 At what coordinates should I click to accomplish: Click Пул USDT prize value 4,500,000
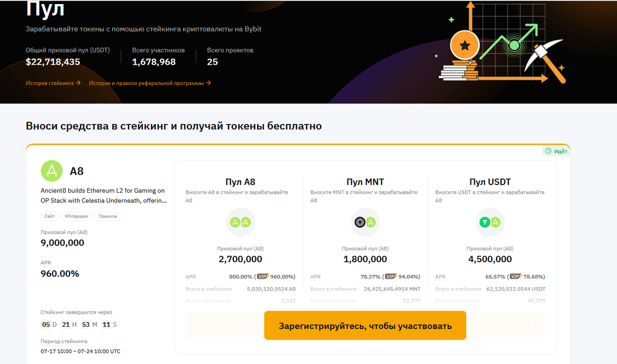point(490,259)
